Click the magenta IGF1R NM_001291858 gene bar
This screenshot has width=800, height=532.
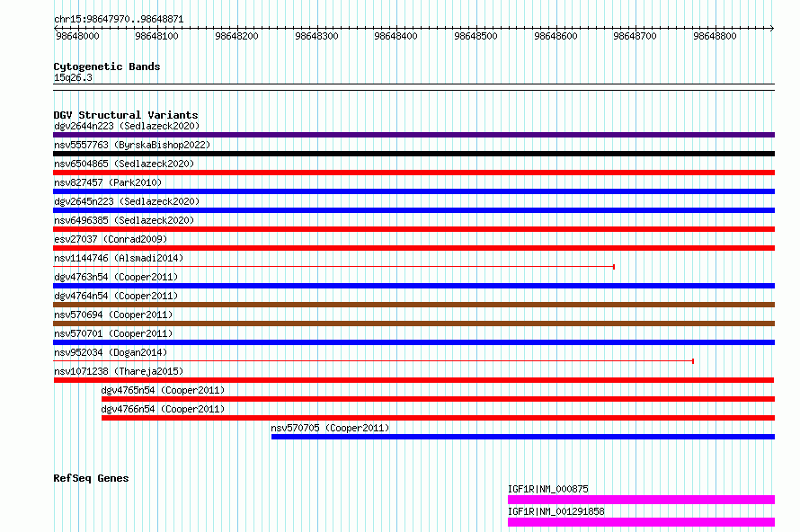(641, 522)
